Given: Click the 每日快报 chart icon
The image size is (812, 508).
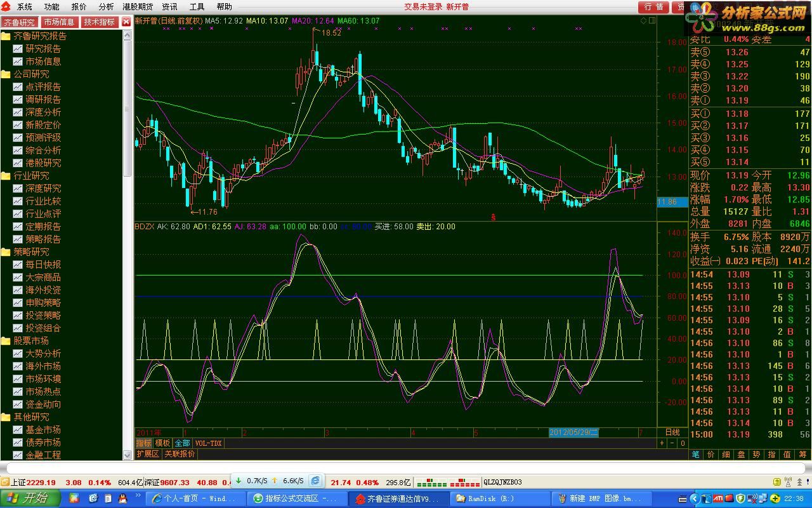Looking at the screenshot, I should coord(18,265).
